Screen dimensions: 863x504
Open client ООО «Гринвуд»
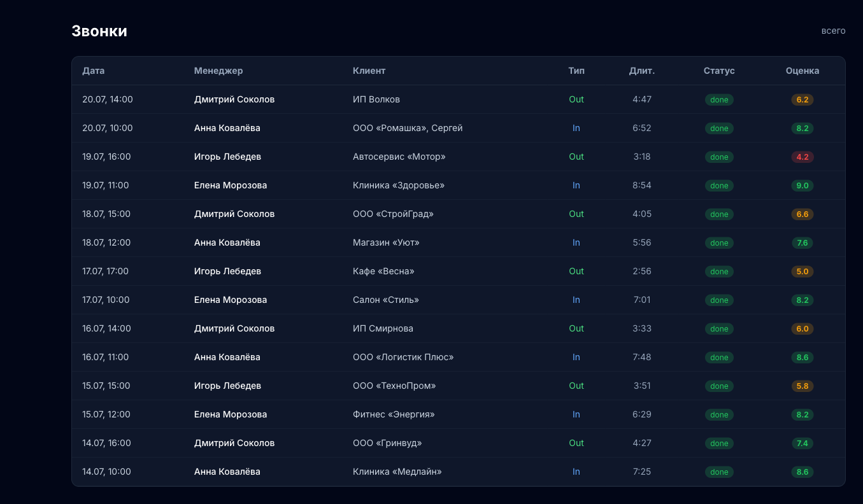[x=387, y=443]
